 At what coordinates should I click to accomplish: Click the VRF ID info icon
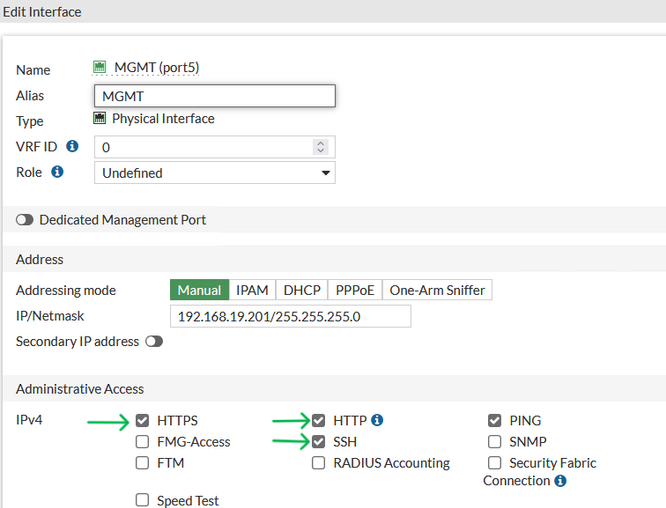click(x=72, y=146)
